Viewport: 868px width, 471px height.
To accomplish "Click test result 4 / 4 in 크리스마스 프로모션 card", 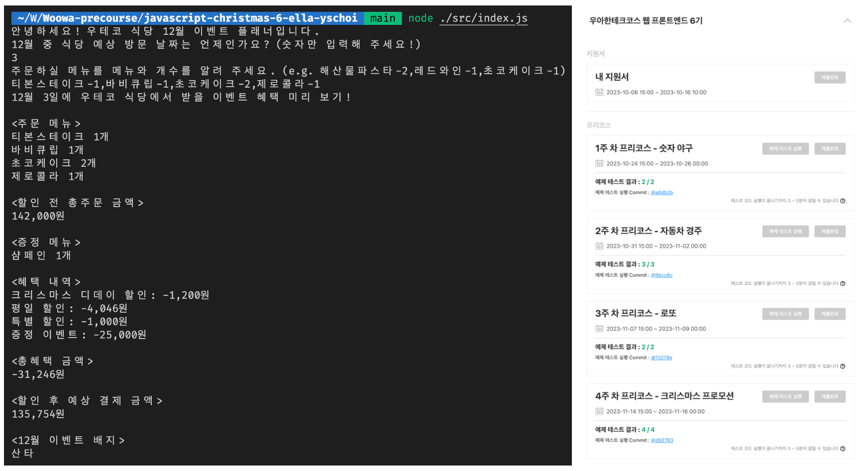I will [x=648, y=430].
